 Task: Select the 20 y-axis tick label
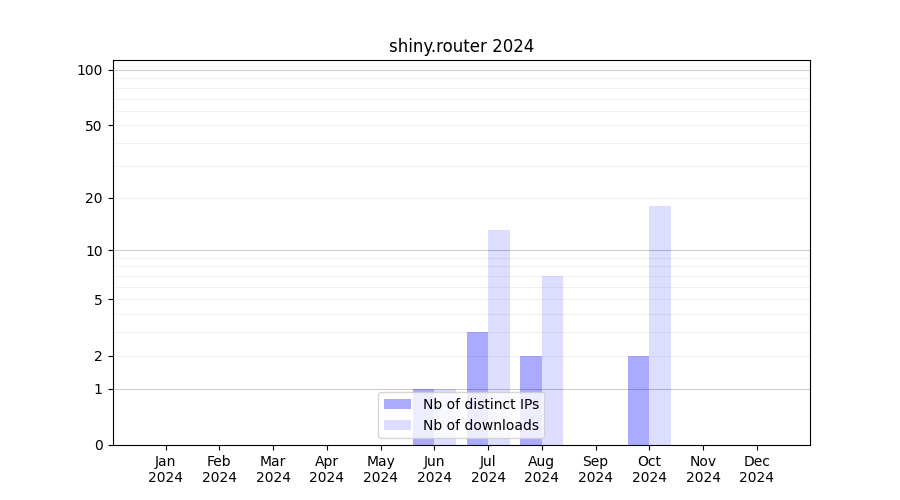(x=93, y=198)
